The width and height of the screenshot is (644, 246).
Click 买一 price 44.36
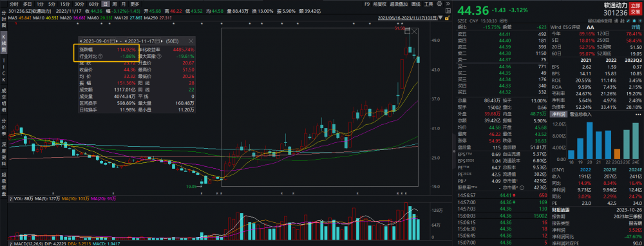click(x=504, y=66)
